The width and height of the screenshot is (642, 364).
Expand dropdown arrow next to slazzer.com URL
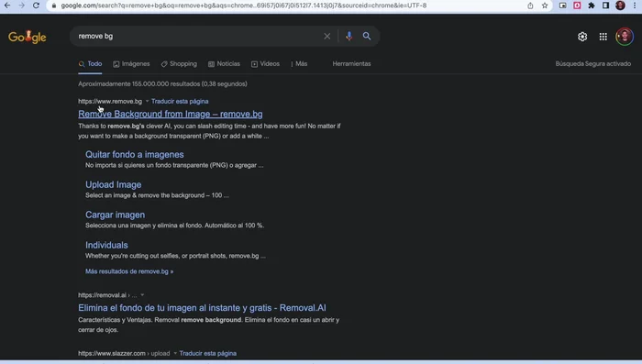(175, 353)
